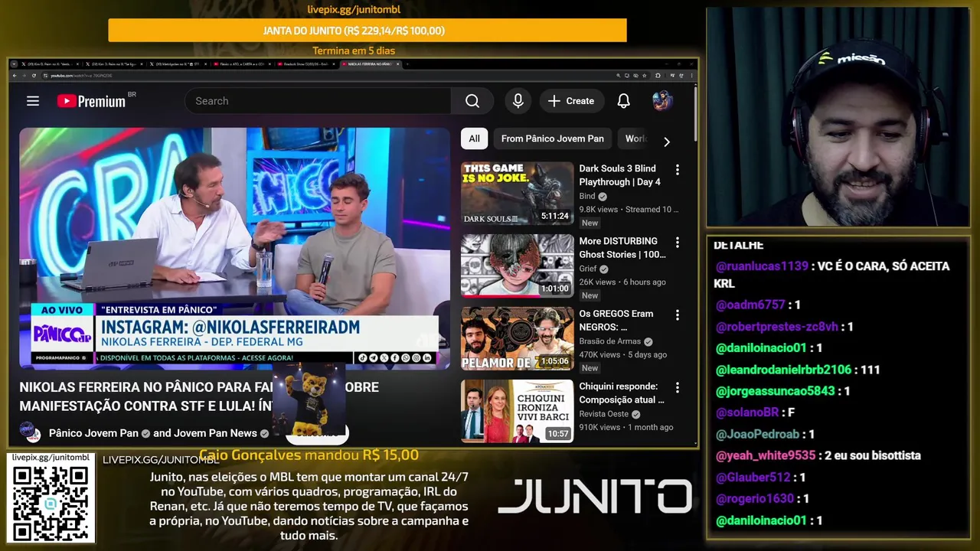980x551 pixels.
Task: Focus the YouTube search field
Action: click(318, 101)
